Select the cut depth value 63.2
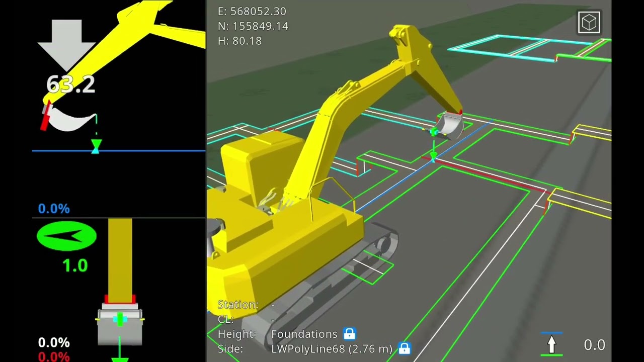This screenshot has width=644, height=362. point(70,84)
